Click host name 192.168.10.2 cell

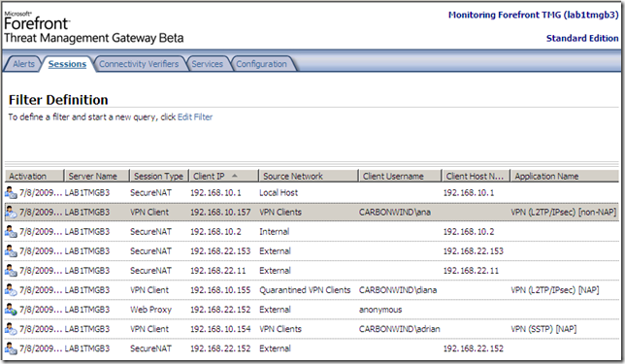[x=469, y=232]
